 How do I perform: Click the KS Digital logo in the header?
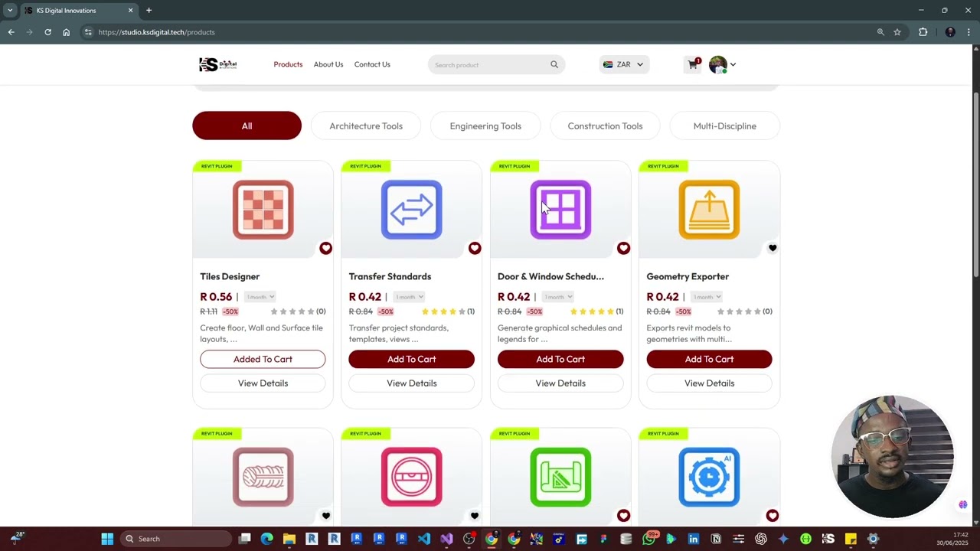click(x=218, y=64)
